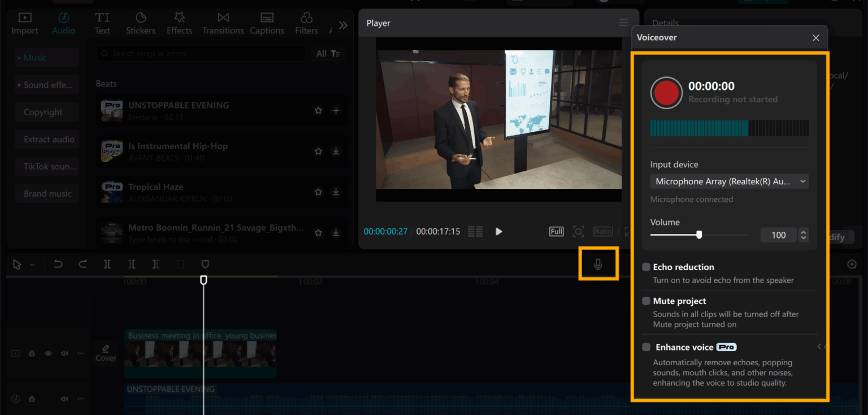
Task: Favorite the Tropical Haze track with its star
Action: (318, 192)
